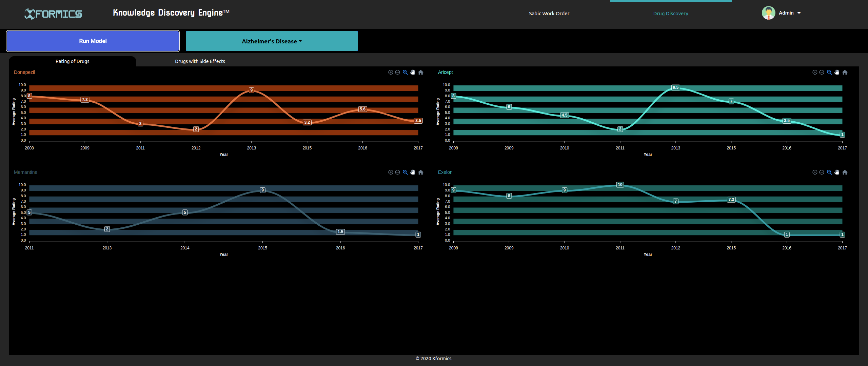Select the magnifier zoom tool on Aricept chart
The image size is (868, 366).
[829, 72]
